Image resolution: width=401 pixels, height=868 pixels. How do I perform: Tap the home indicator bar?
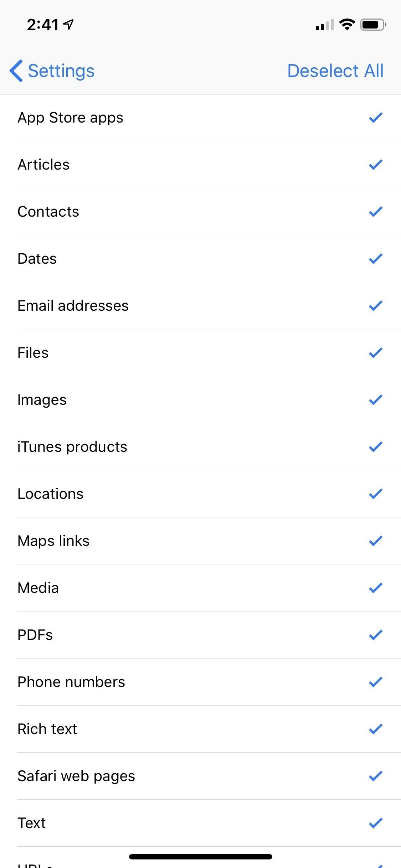(201, 857)
